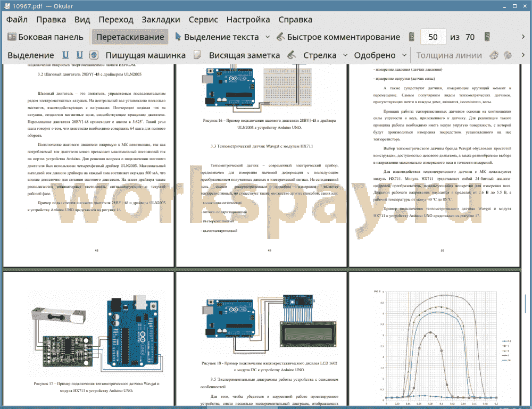This screenshot has height=409, width=532.
Task: Click the total pages label 70
Action: coord(470,37)
